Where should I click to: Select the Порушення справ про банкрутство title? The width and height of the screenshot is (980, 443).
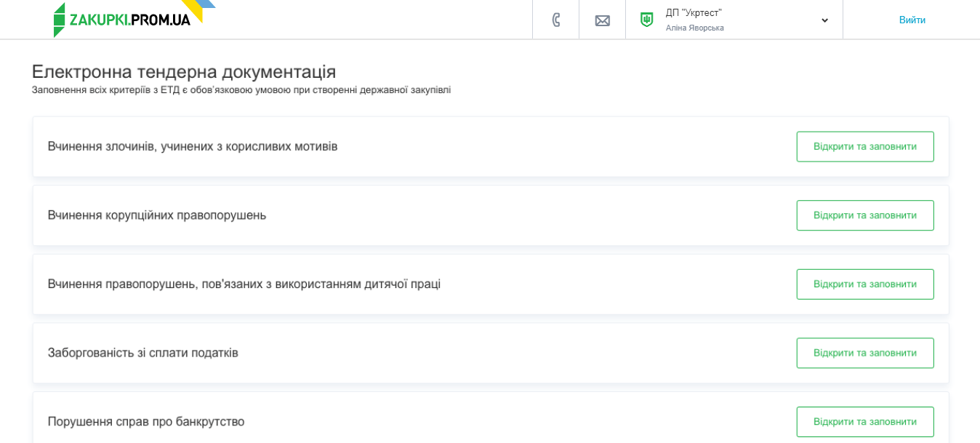point(146,421)
